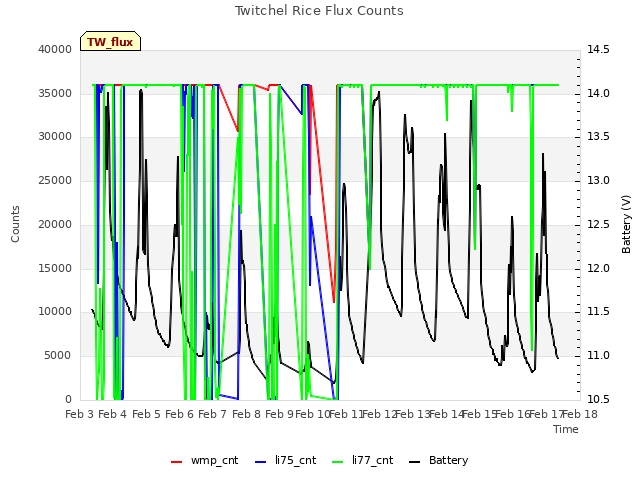Click the Feb 6 x-axis tick label
640x480 pixels.
[x=179, y=414]
